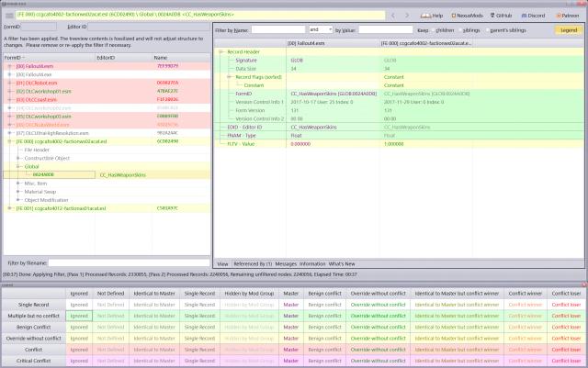
Task: Open the and/or filter combo box
Action: tap(321, 29)
